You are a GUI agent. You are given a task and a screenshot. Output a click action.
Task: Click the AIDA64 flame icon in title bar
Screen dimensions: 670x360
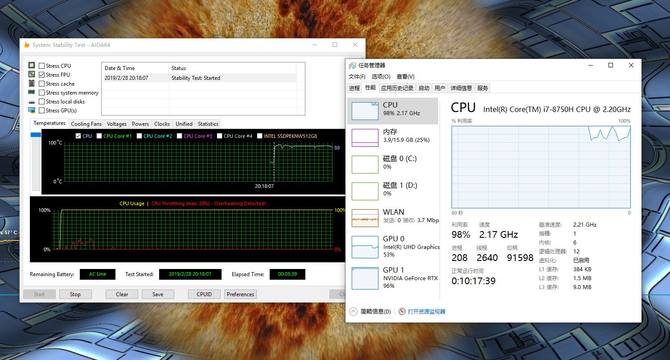click(x=27, y=45)
